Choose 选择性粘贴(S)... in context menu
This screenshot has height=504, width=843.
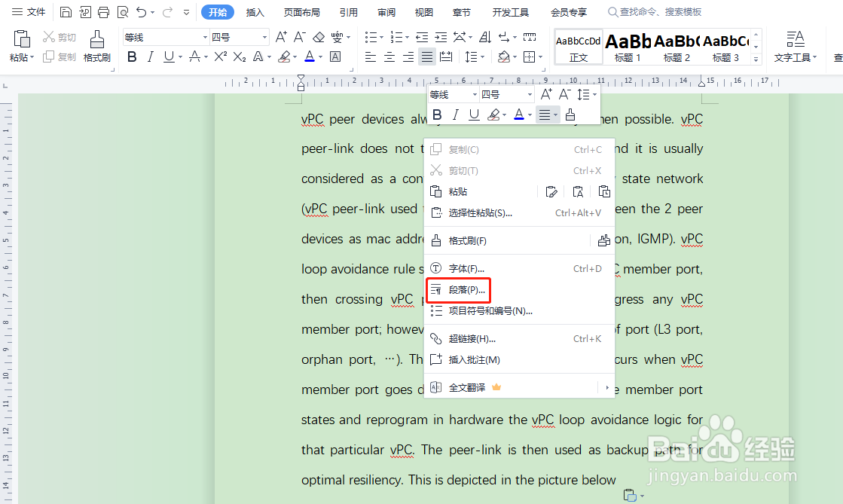[x=519, y=213]
